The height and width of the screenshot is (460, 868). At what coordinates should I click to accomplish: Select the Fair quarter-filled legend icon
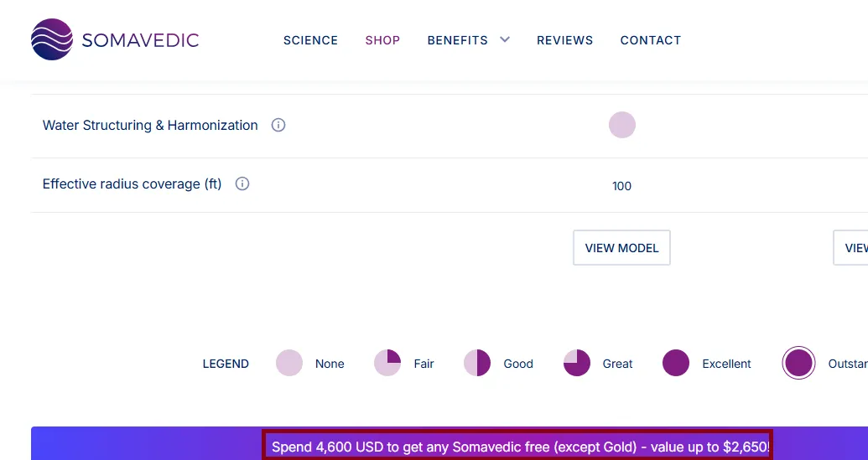387,364
